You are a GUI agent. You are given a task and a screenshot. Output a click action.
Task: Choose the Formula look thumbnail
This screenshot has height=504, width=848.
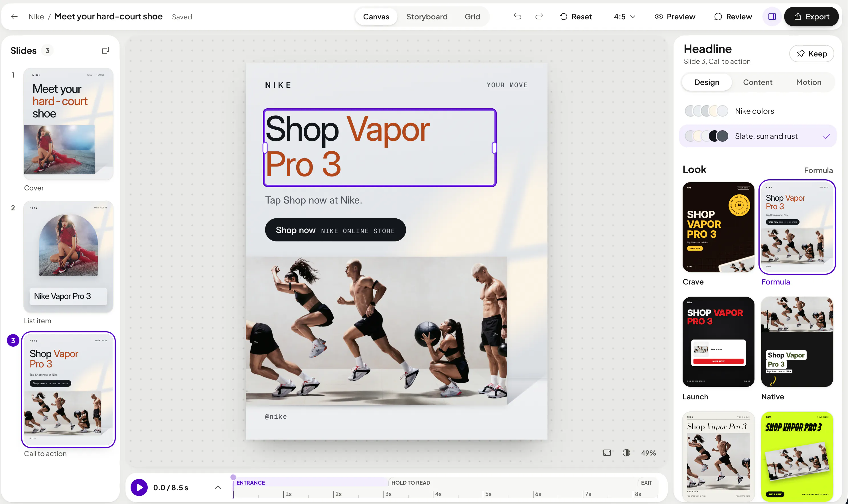tap(797, 227)
